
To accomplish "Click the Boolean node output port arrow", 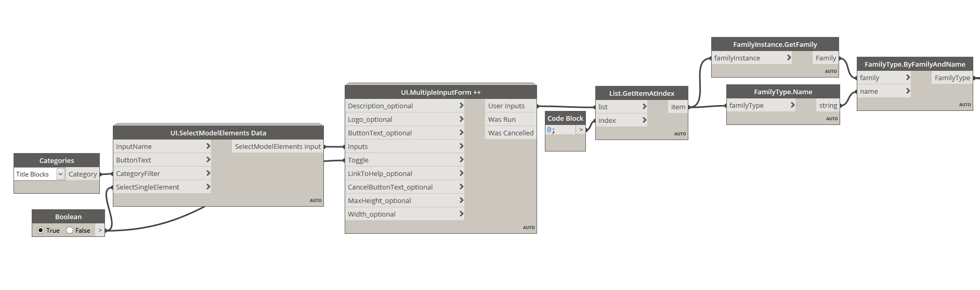I will click(x=100, y=230).
